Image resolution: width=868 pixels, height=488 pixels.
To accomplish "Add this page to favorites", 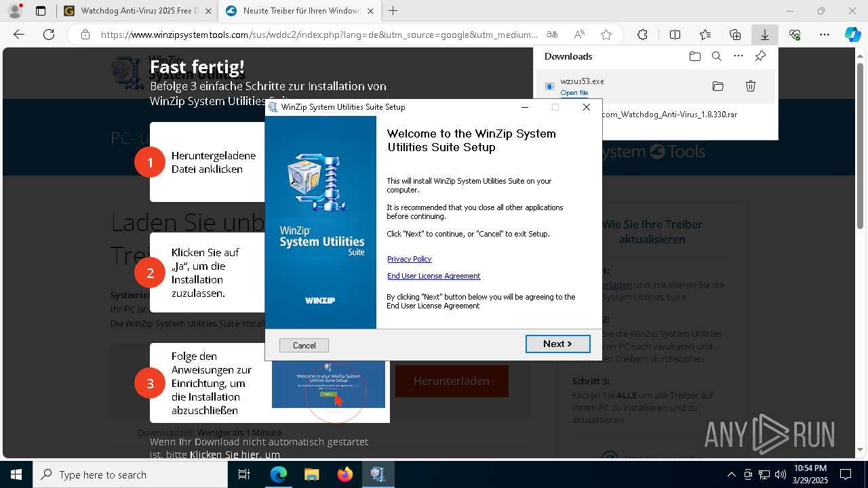I will 606,35.
